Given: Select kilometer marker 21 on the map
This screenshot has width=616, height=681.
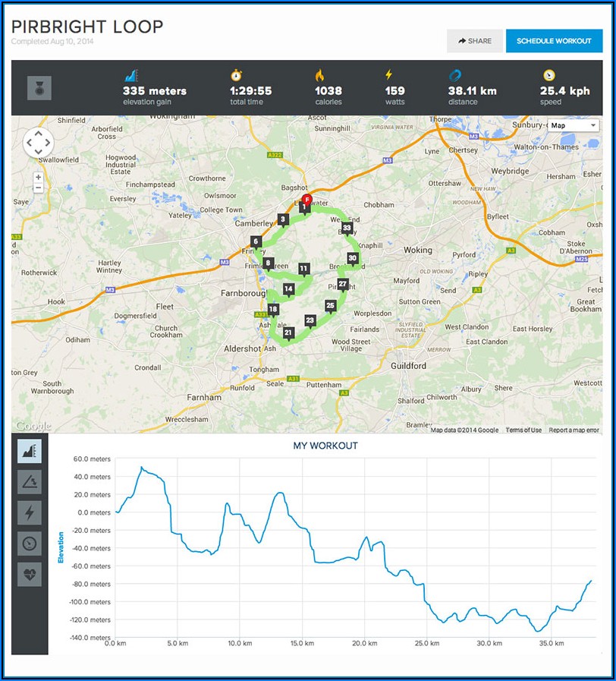Looking at the screenshot, I should (x=288, y=333).
